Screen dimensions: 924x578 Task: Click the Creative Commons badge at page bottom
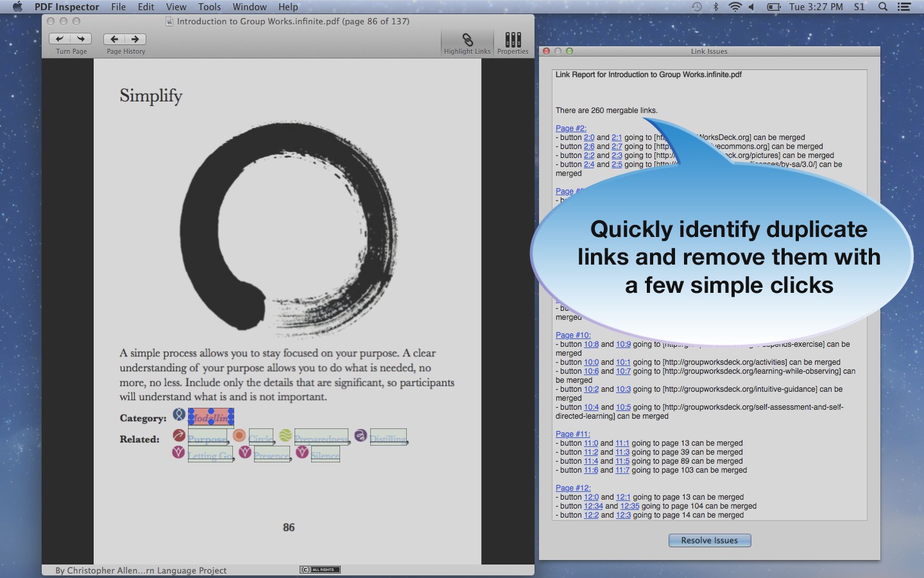(x=320, y=570)
